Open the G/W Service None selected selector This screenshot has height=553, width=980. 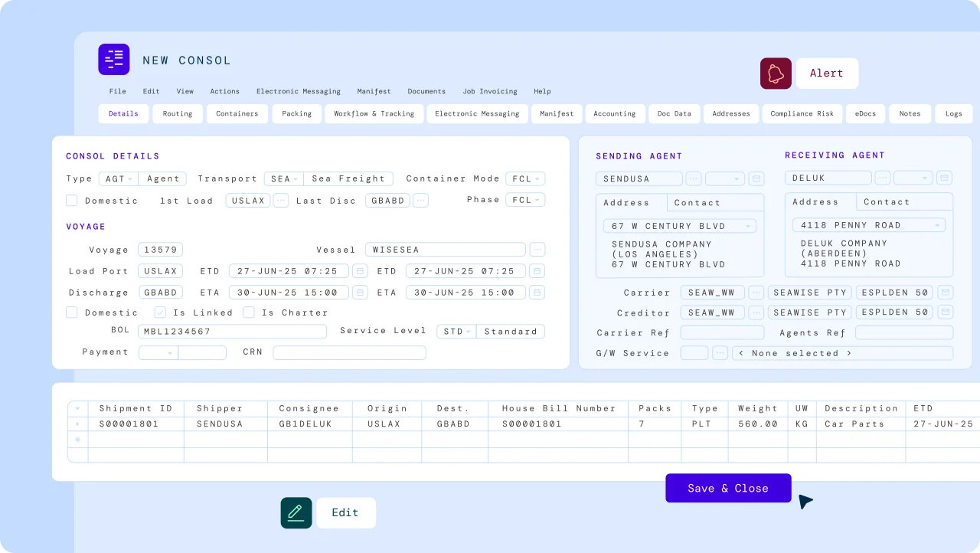(x=842, y=353)
